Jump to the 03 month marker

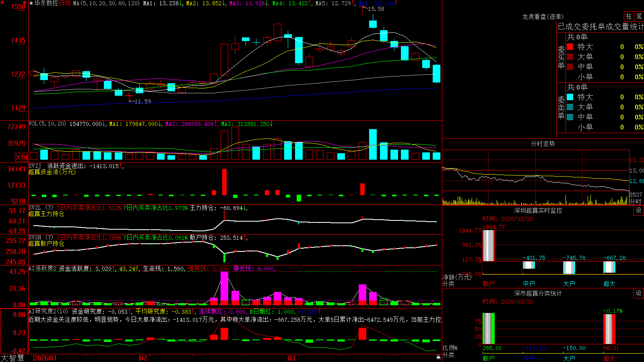[x=292, y=358]
